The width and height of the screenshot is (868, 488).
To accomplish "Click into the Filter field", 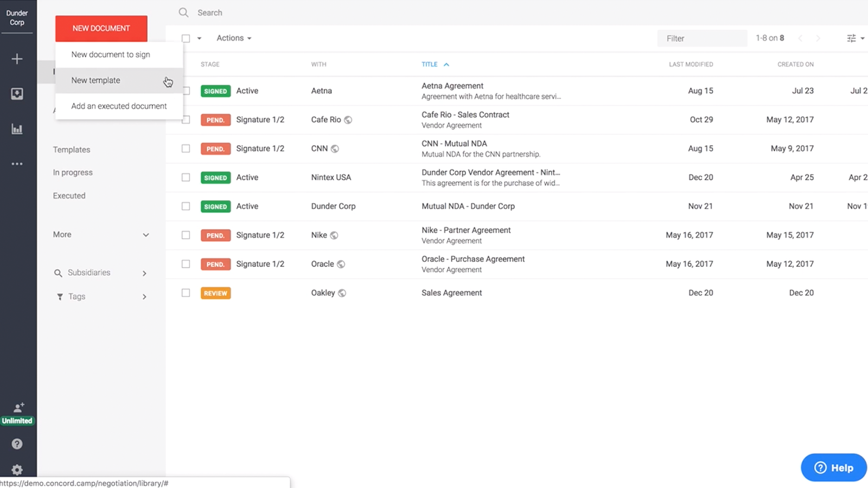I will (702, 38).
